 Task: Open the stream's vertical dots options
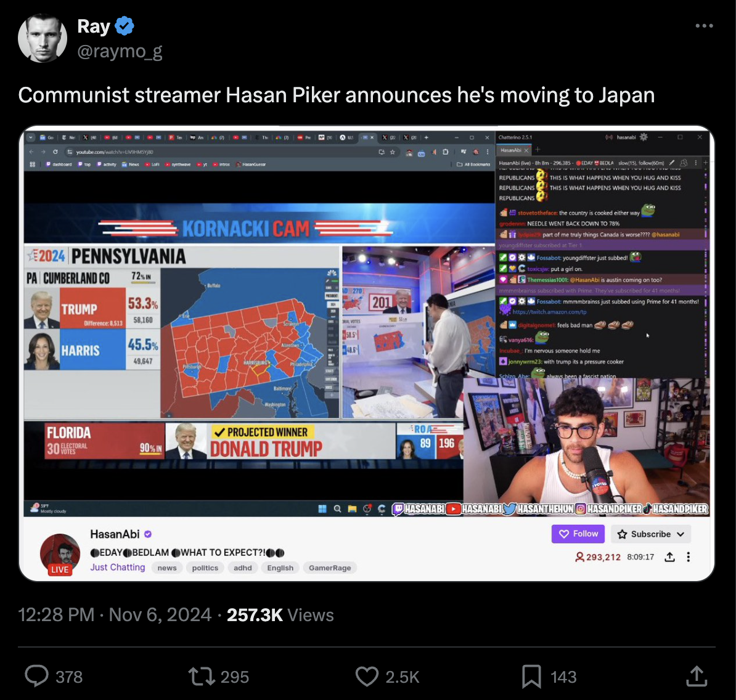688,557
